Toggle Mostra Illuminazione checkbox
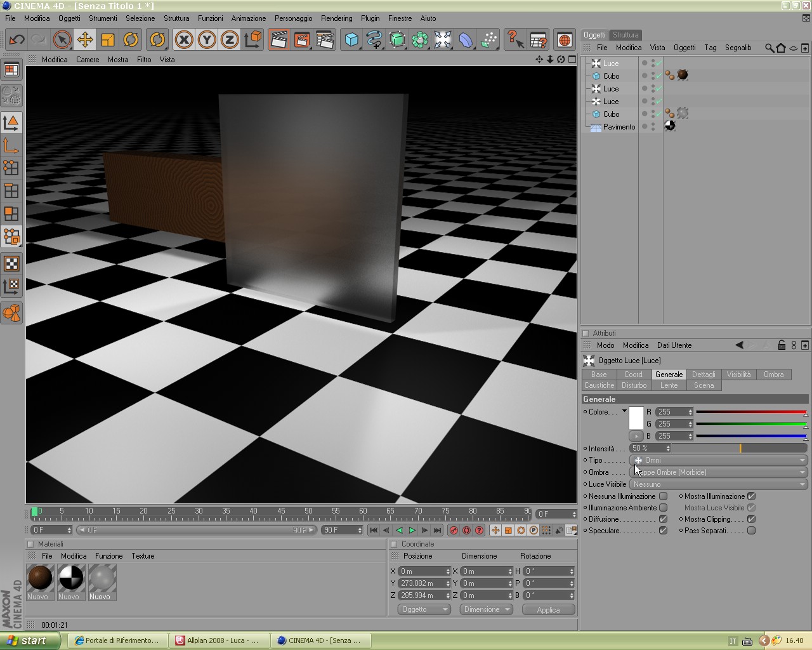This screenshot has width=812, height=650. click(x=752, y=496)
